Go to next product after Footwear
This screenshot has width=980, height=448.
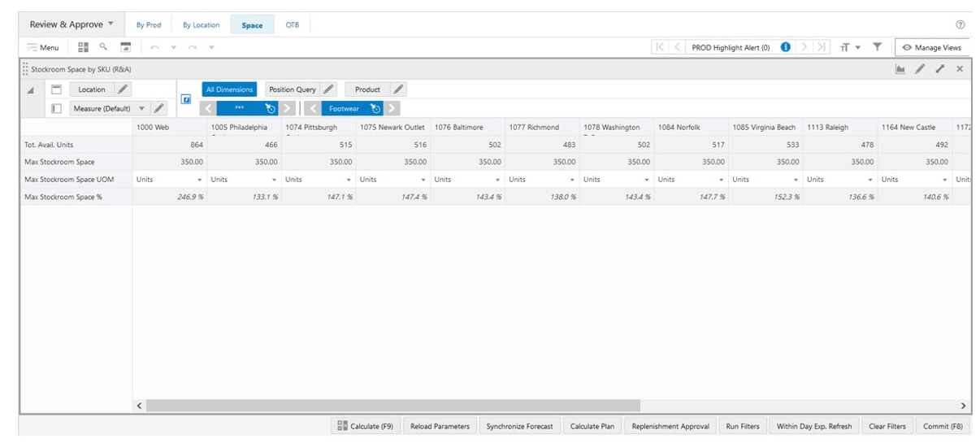392,108
